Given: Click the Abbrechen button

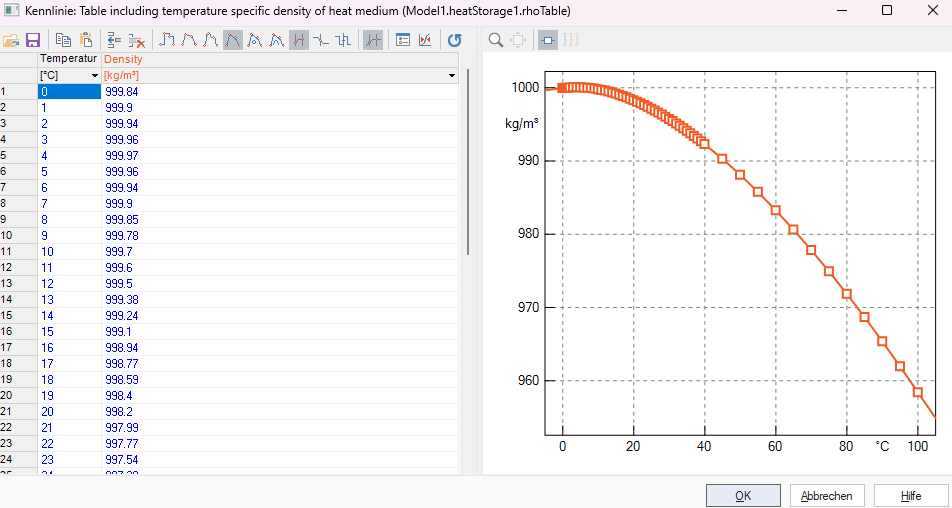Looking at the screenshot, I should point(826,496).
